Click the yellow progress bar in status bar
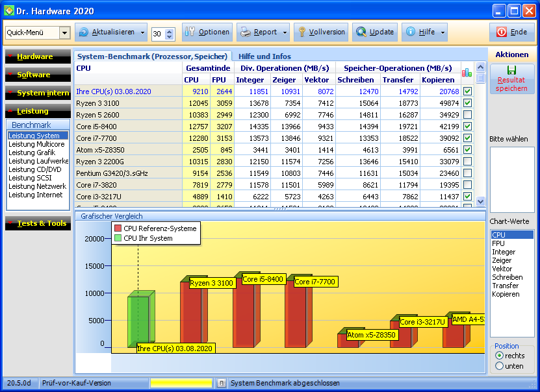The height and width of the screenshot is (392, 540). (x=181, y=383)
